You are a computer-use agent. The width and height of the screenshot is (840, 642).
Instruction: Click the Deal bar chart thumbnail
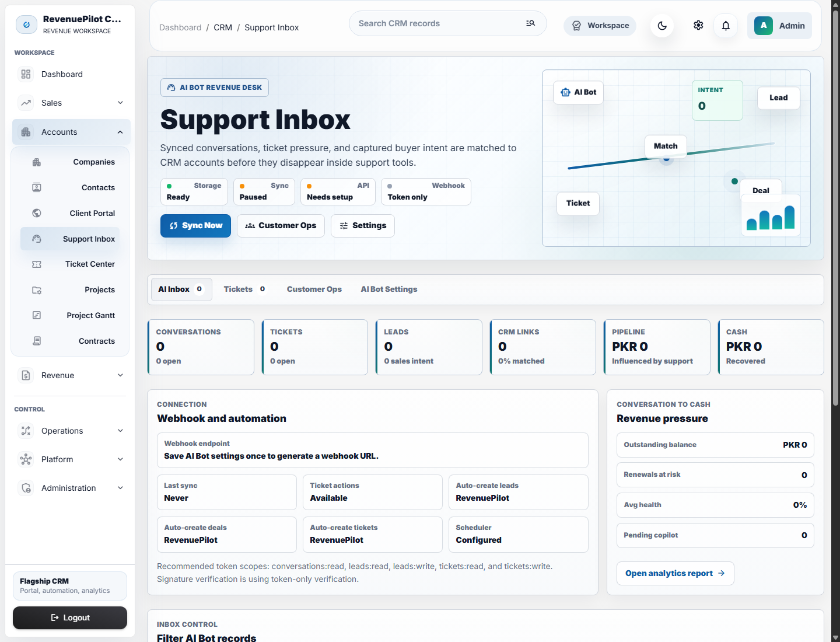[771, 215]
